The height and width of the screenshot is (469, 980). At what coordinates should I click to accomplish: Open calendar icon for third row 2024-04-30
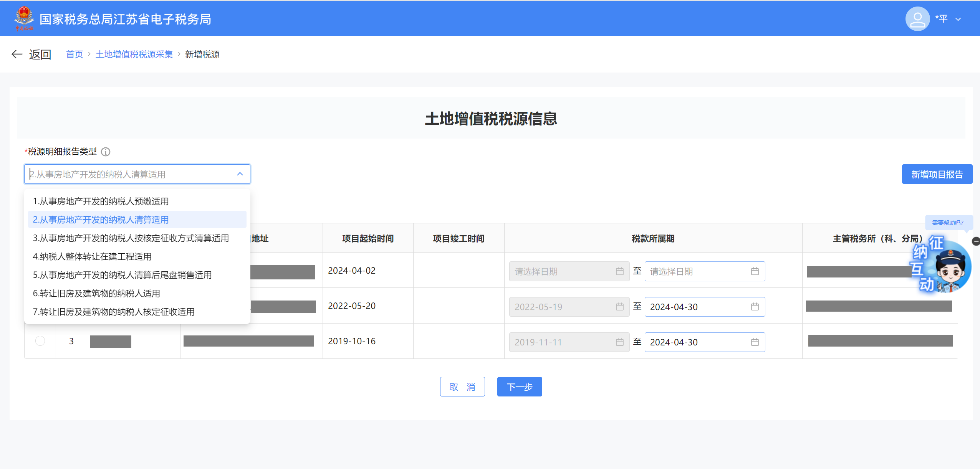coord(755,342)
